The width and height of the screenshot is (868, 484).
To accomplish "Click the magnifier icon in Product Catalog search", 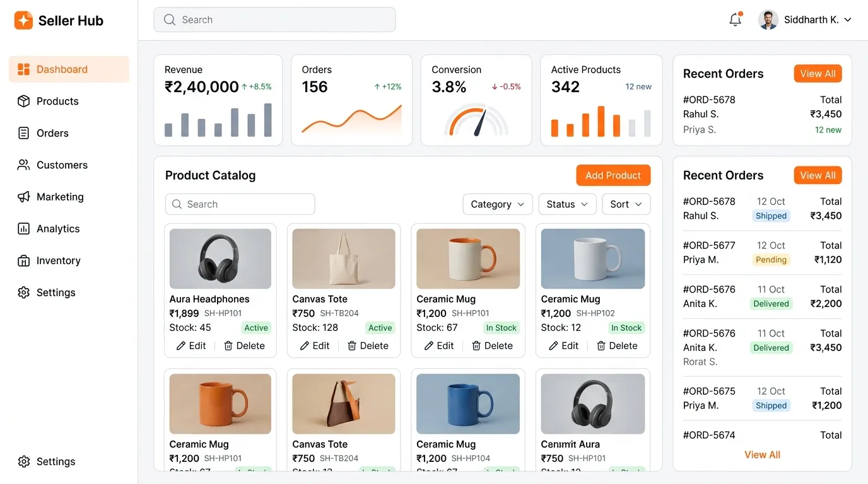I will (177, 204).
